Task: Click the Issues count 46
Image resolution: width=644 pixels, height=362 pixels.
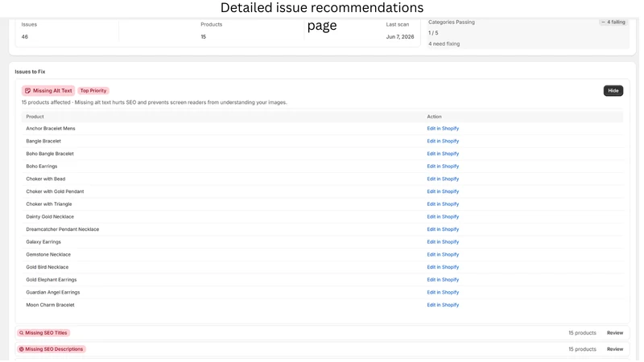Action: click(25, 37)
